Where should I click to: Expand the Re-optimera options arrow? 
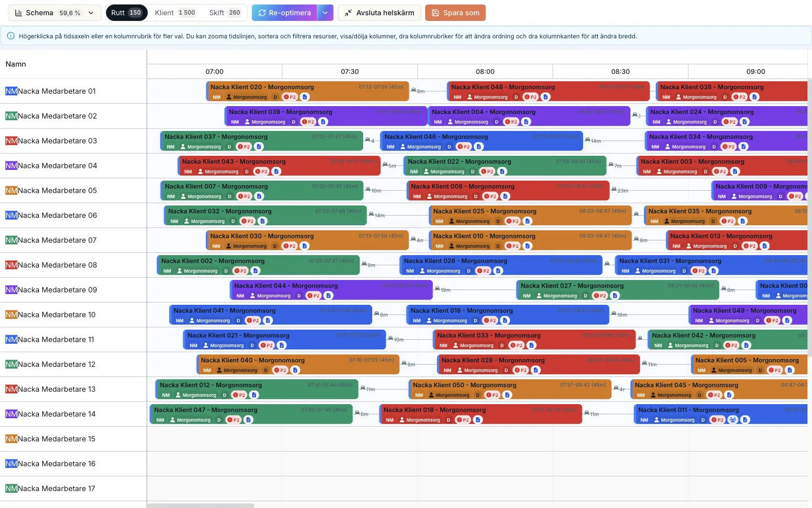[325, 12]
